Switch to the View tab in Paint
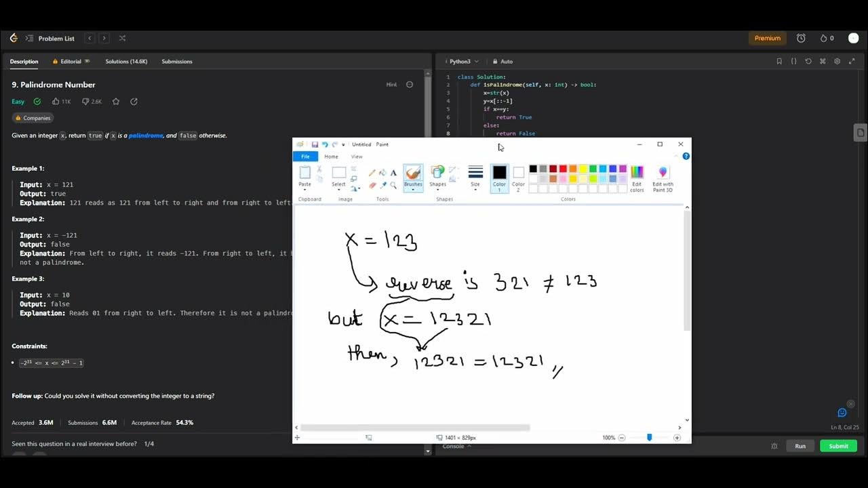This screenshot has width=868, height=488. 357,157
